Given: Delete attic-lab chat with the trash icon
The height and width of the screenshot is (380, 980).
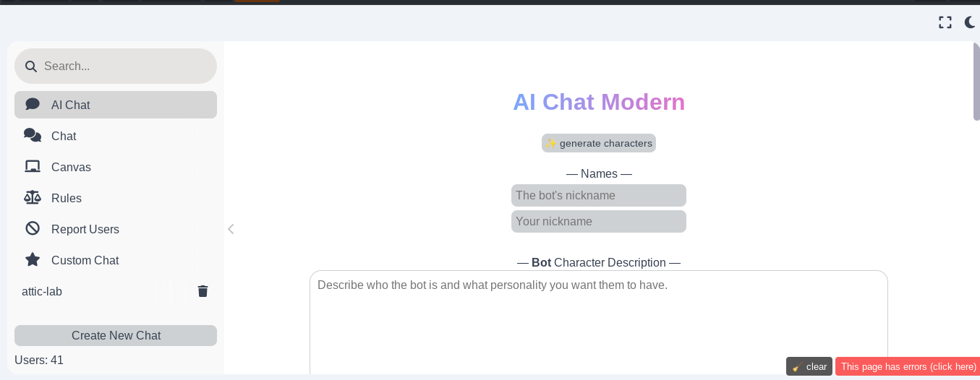Looking at the screenshot, I should point(203,291).
